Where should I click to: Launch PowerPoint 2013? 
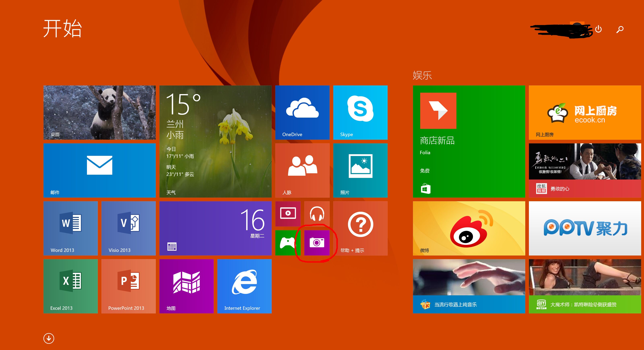point(129,286)
